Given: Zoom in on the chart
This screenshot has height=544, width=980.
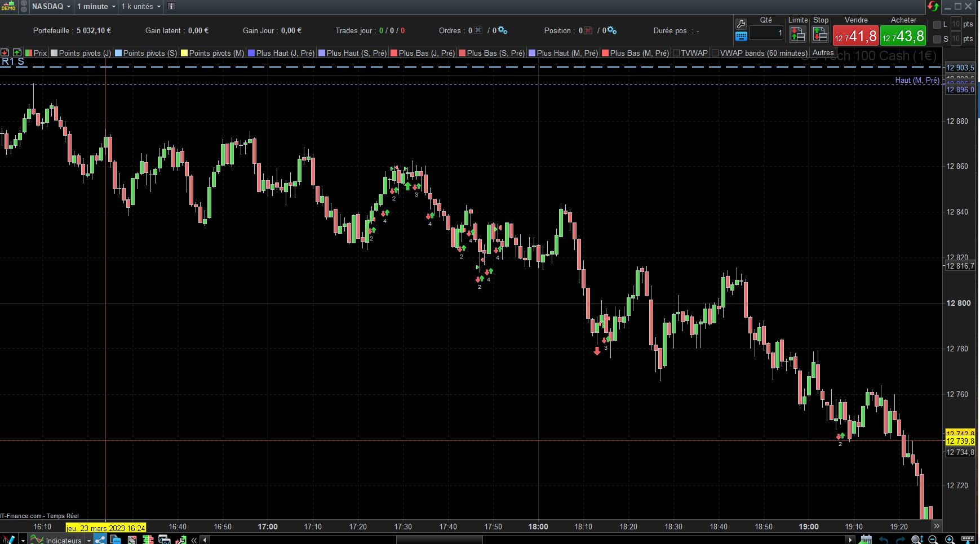Looking at the screenshot, I should tap(950, 539).
